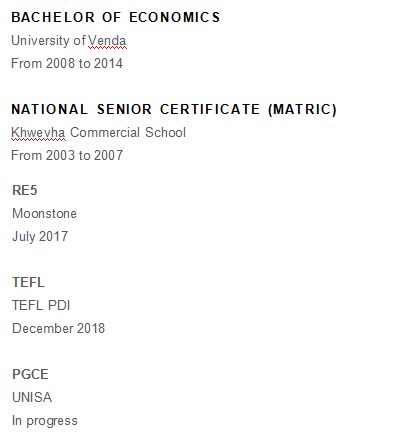
Task: Click the PGCE heading
Action: click(30, 374)
